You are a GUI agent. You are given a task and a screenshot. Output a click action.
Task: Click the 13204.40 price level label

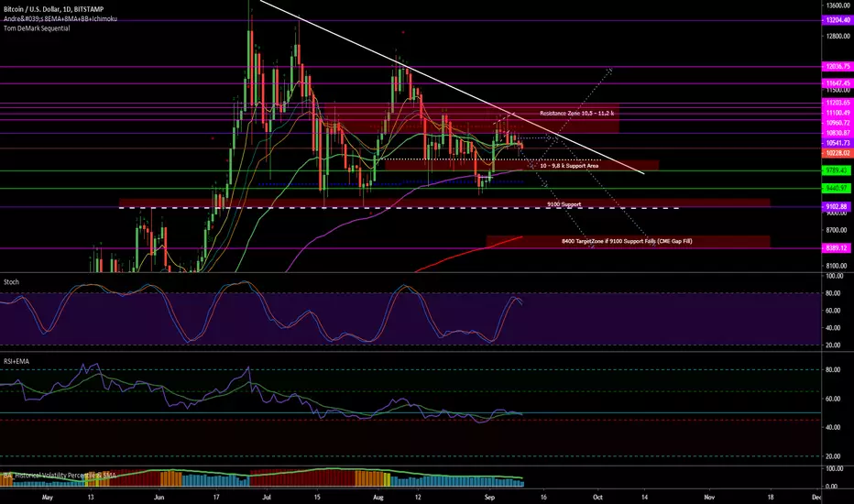(838, 20)
